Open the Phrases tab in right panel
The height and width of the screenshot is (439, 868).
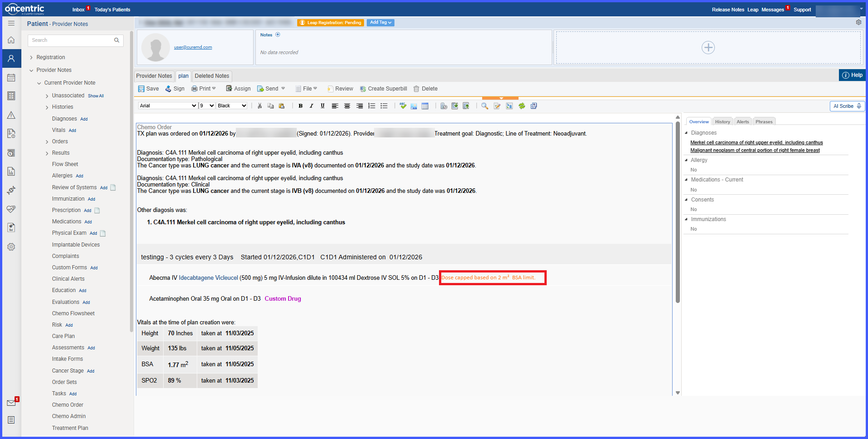764,121
